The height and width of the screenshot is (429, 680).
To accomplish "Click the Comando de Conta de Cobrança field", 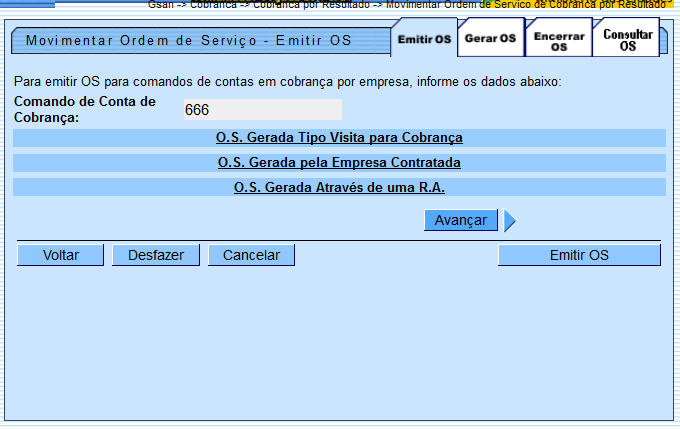I will click(263, 109).
